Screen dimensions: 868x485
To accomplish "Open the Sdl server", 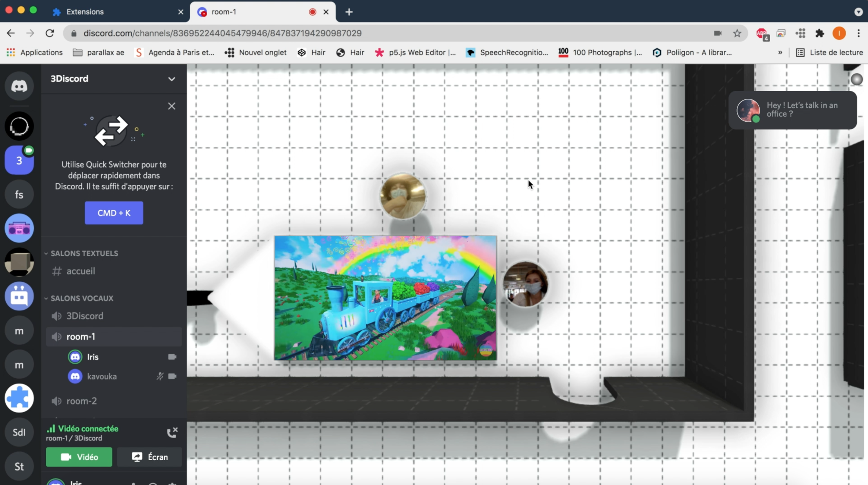I will 19,432.
